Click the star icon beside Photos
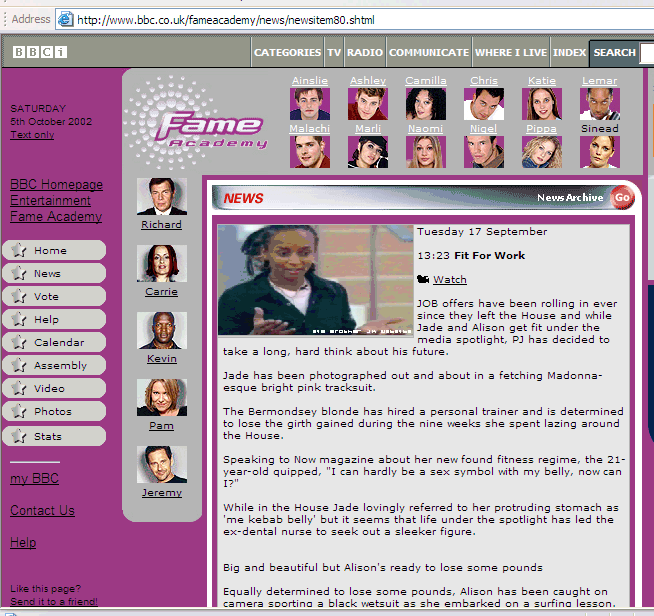 coord(19,411)
